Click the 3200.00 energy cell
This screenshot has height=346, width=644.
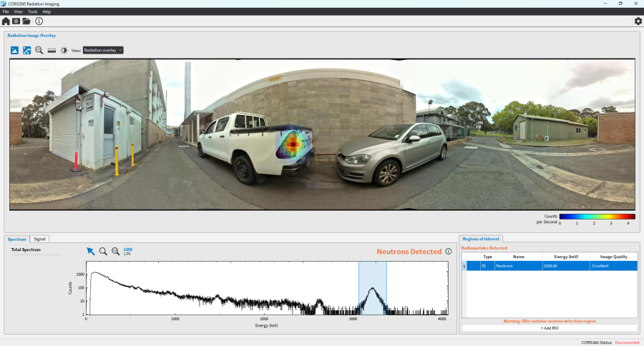[565, 265]
